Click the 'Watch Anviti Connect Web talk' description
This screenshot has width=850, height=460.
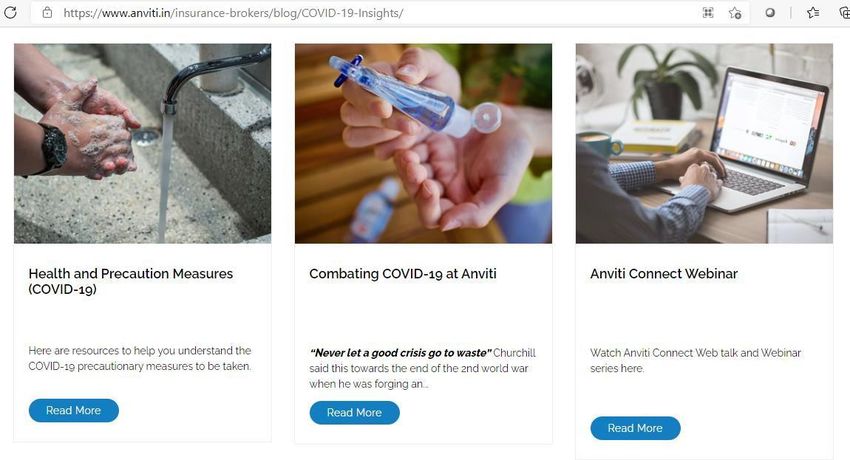click(696, 360)
